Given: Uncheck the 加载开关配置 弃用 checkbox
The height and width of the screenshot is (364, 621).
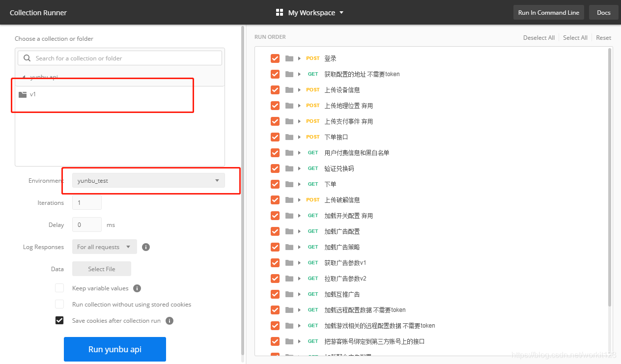Looking at the screenshot, I should pos(275,216).
